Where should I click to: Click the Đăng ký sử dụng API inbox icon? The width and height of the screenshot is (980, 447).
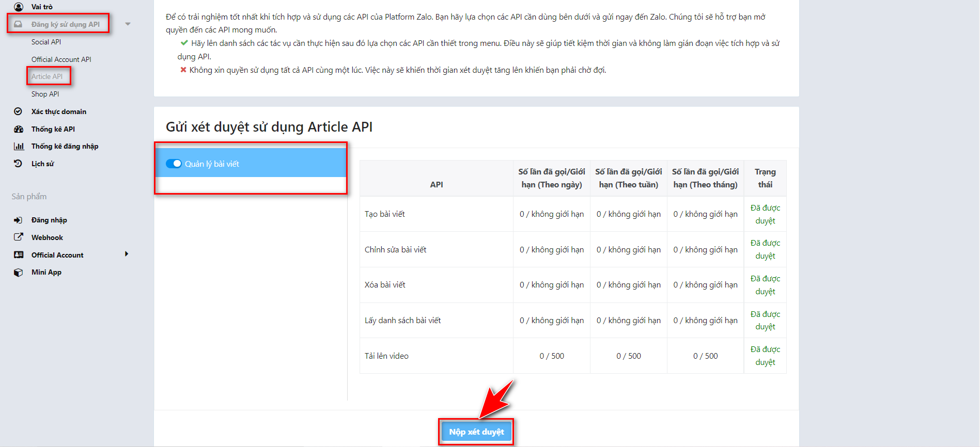pyautogui.click(x=19, y=24)
